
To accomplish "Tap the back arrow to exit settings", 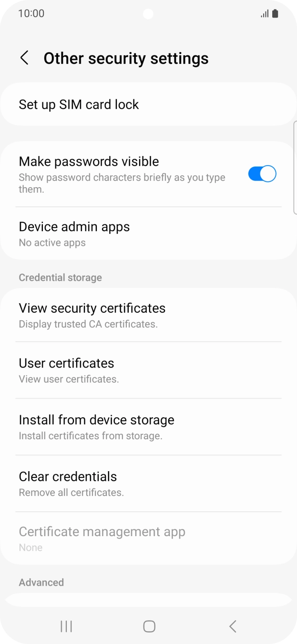I will pyautogui.click(x=25, y=57).
